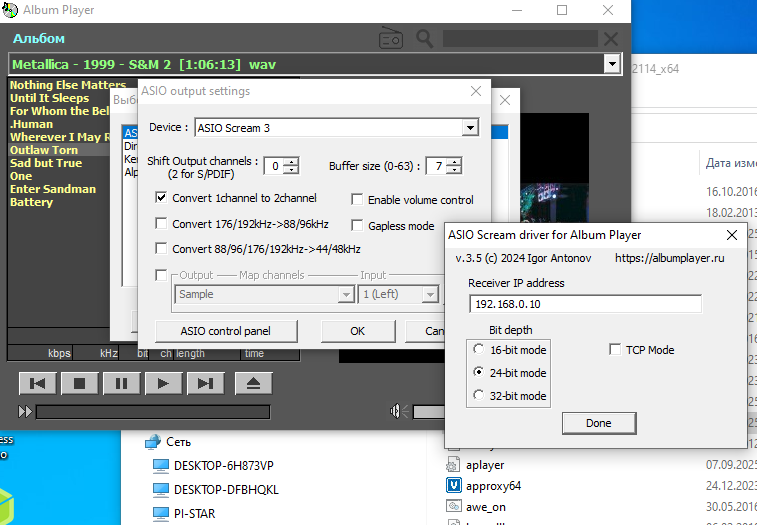Open the ASIO Device dropdown

469,128
